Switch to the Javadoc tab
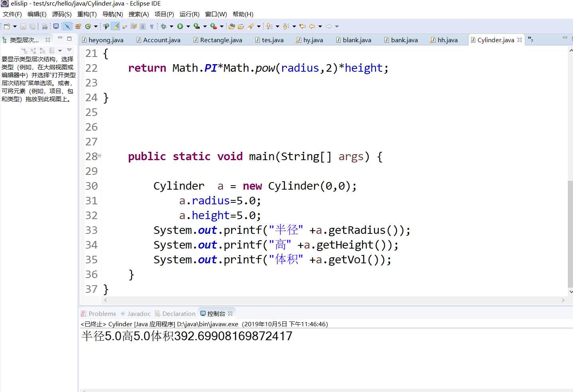The width and height of the screenshot is (573, 392). 135,314
